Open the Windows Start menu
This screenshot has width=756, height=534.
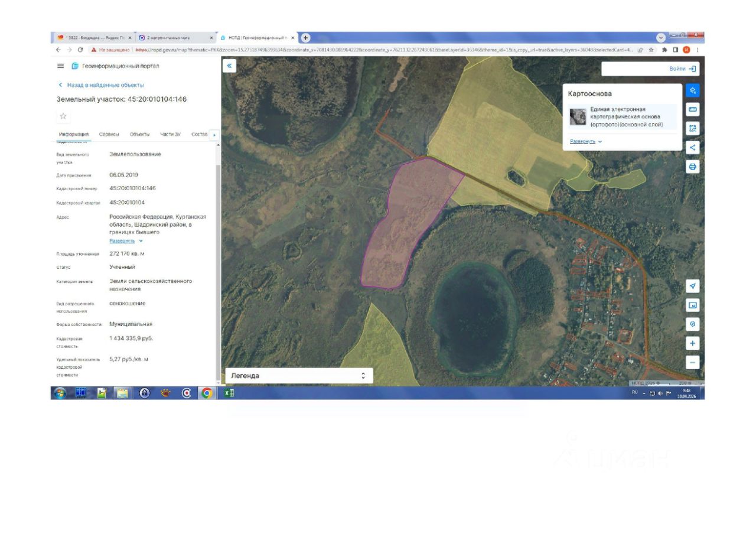(60, 393)
